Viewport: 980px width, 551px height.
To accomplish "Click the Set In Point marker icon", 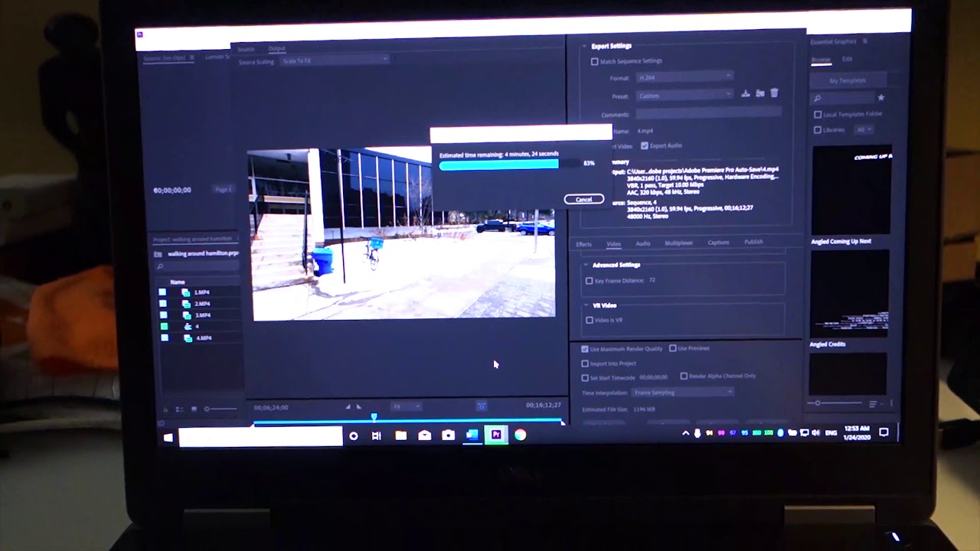I will point(348,406).
